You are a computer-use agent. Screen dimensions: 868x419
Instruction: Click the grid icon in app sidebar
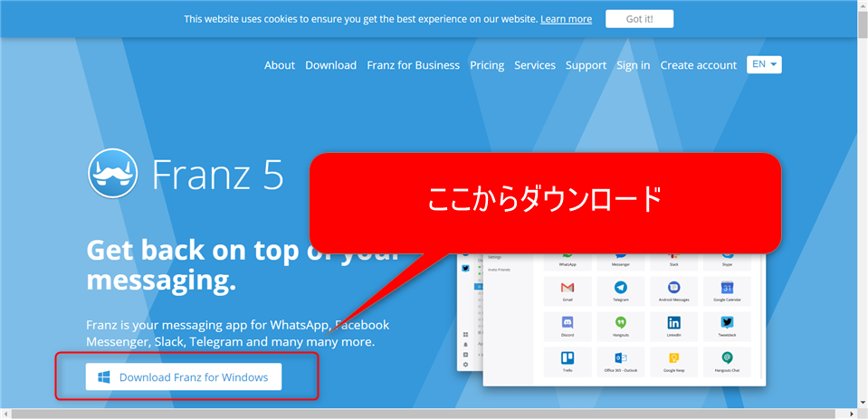pyautogui.click(x=465, y=334)
